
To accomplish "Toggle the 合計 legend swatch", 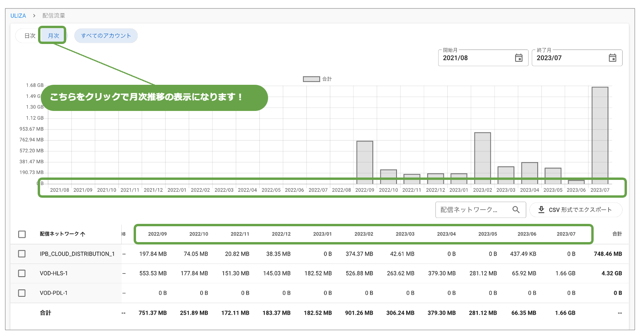I will tap(311, 79).
